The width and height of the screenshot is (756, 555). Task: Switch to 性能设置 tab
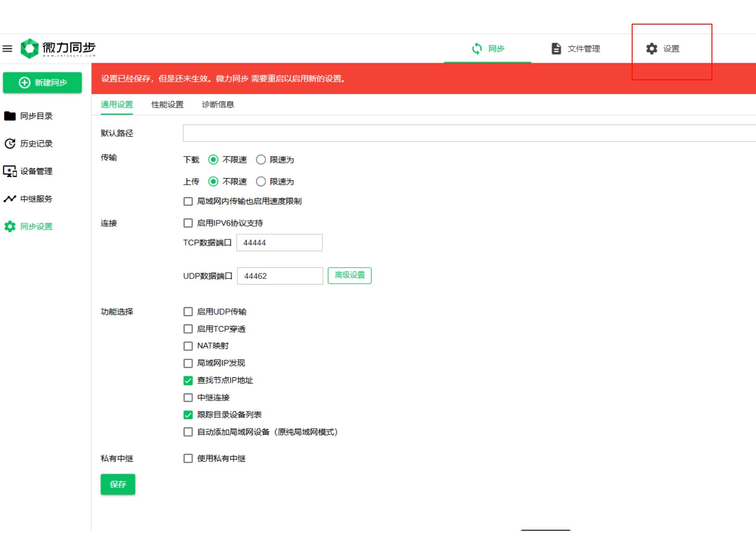[167, 105]
